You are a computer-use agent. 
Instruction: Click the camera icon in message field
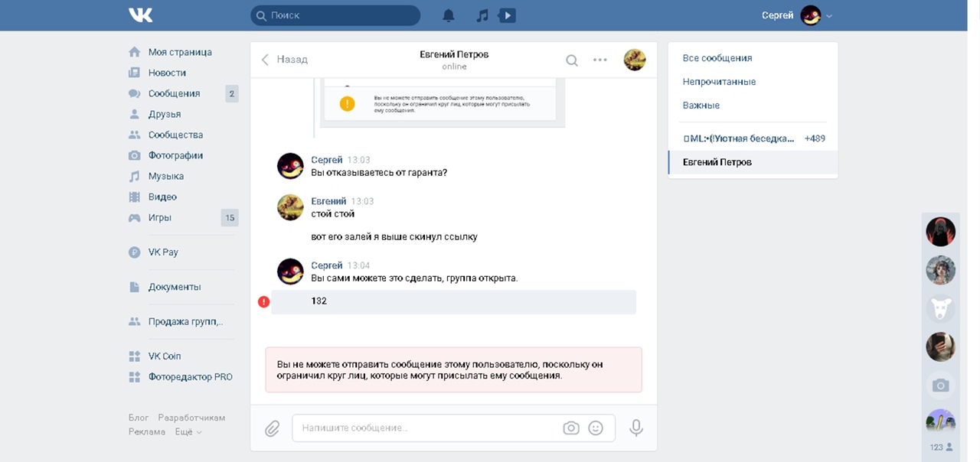pyautogui.click(x=571, y=428)
